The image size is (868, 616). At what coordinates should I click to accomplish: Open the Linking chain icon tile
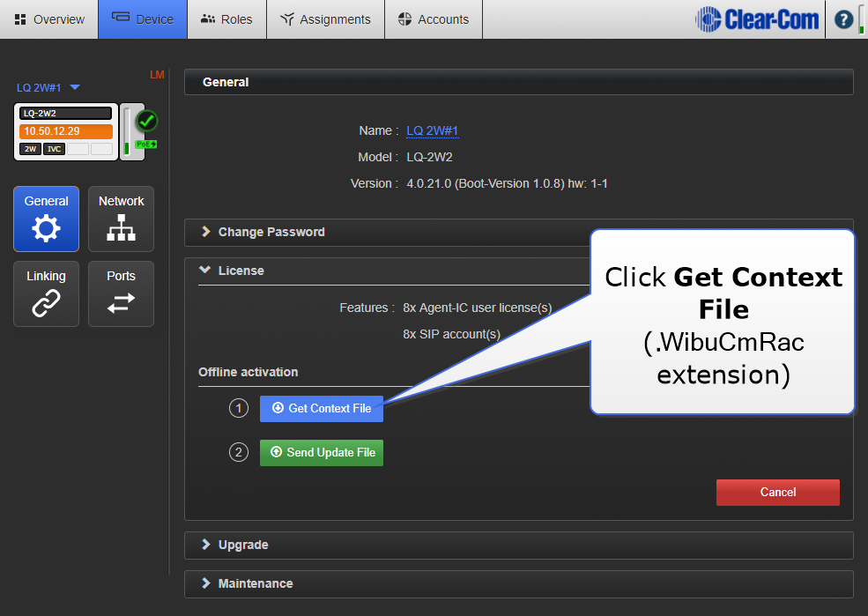click(46, 293)
